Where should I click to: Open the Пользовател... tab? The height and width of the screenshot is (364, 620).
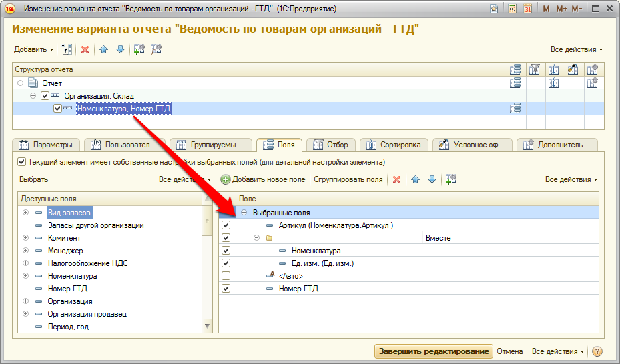[x=123, y=145]
